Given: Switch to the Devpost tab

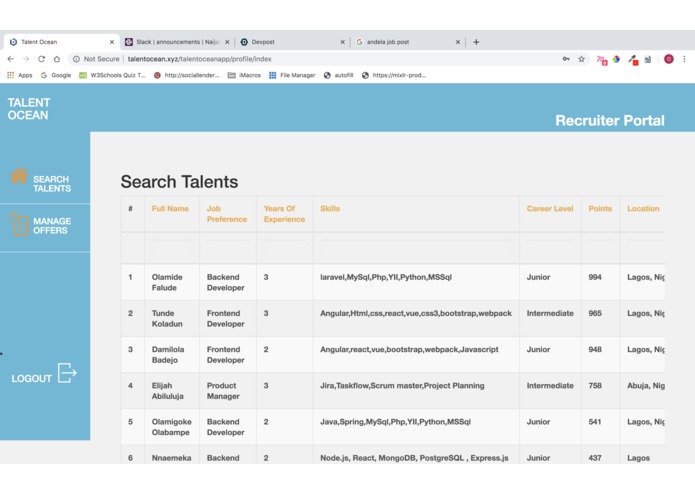Looking at the screenshot, I should pos(293,42).
